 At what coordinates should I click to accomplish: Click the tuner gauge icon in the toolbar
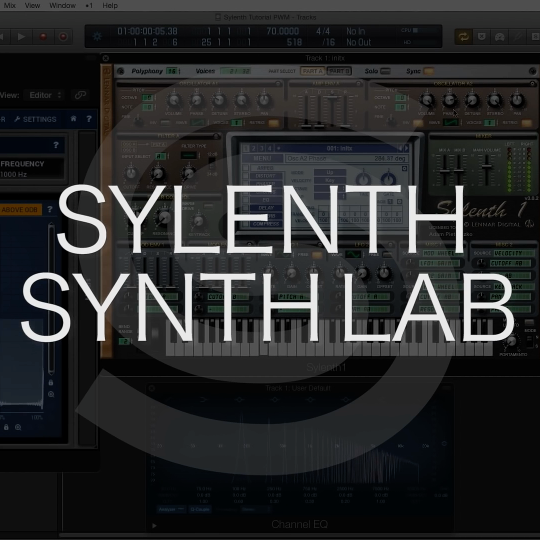point(499,37)
